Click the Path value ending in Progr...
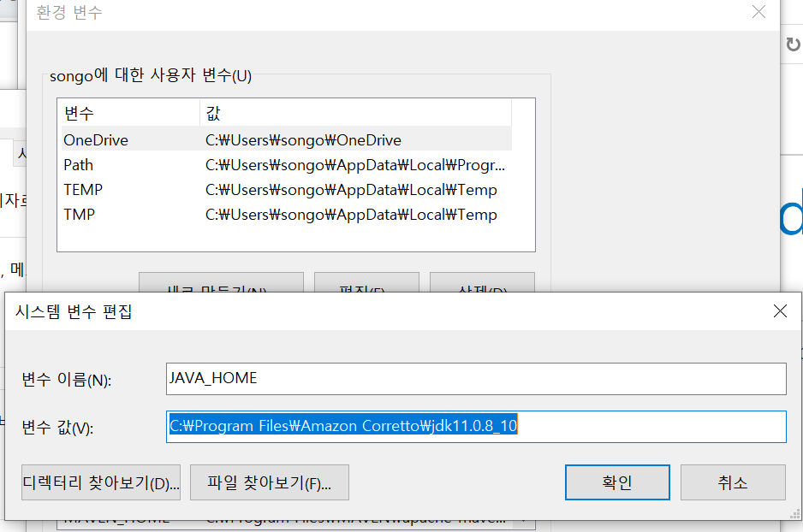803x532 pixels. 355,165
